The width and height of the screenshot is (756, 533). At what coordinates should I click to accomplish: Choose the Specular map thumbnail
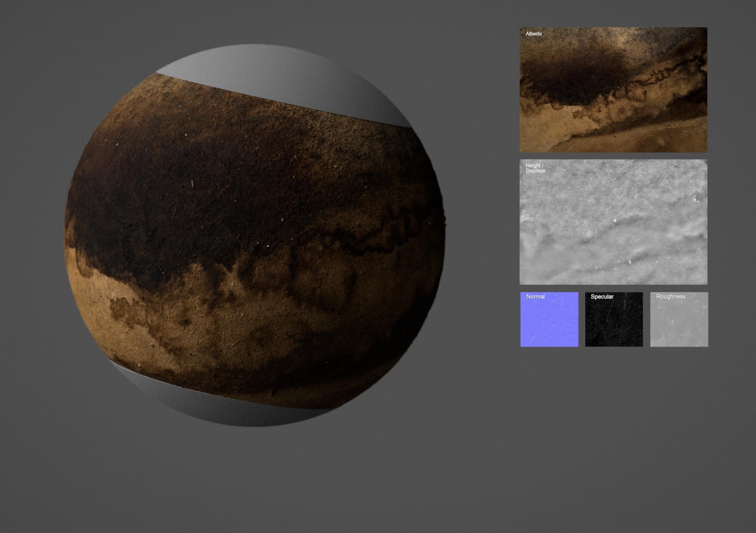coord(614,319)
